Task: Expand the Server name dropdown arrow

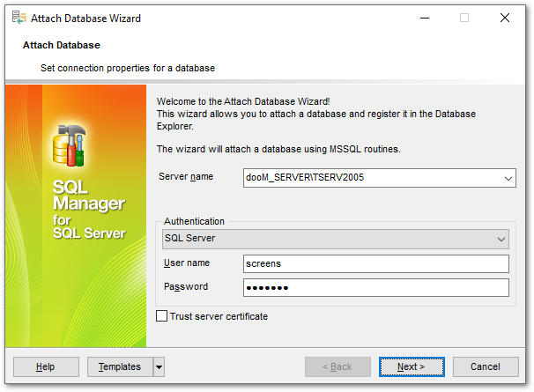Action: coord(508,178)
